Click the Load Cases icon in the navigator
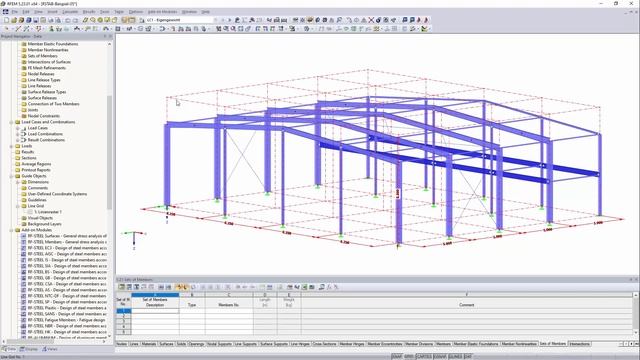The image size is (640, 360). (x=24, y=128)
